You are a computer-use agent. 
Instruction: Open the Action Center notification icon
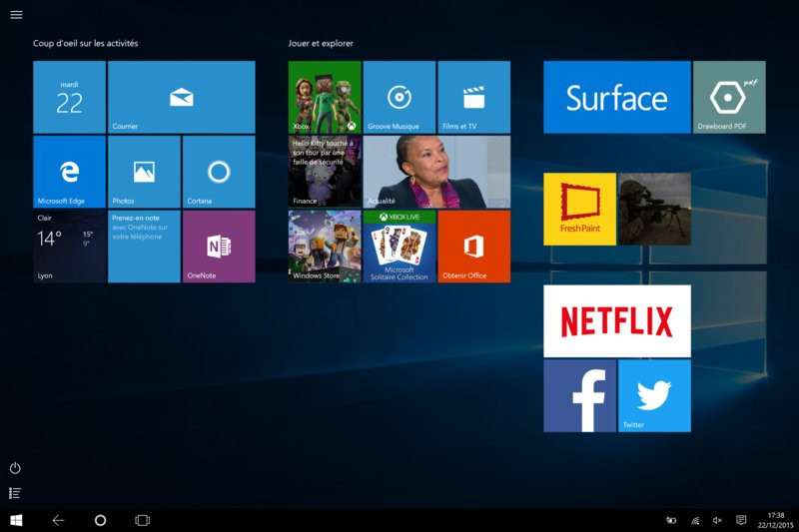point(741,520)
